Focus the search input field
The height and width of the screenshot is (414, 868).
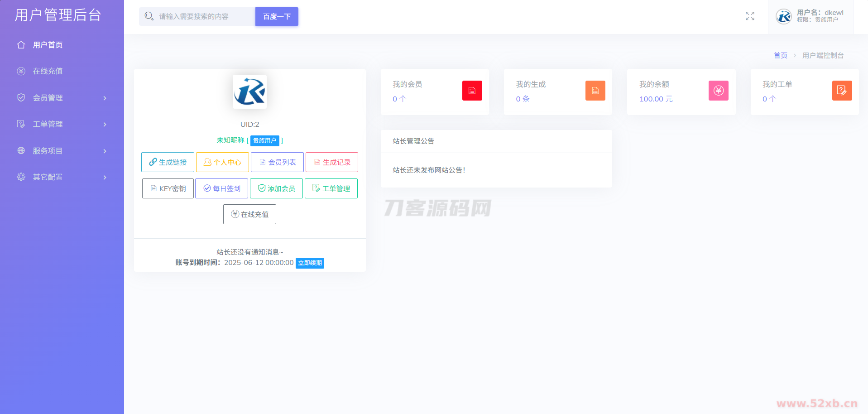coord(204,16)
